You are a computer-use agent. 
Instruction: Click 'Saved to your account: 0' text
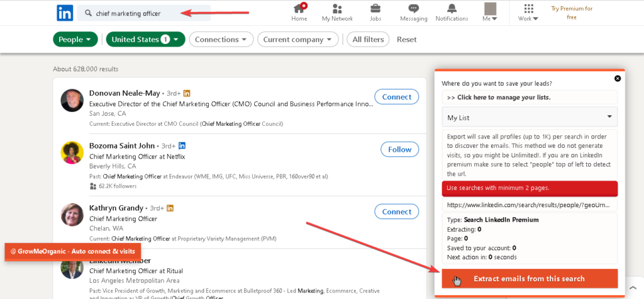click(481, 248)
